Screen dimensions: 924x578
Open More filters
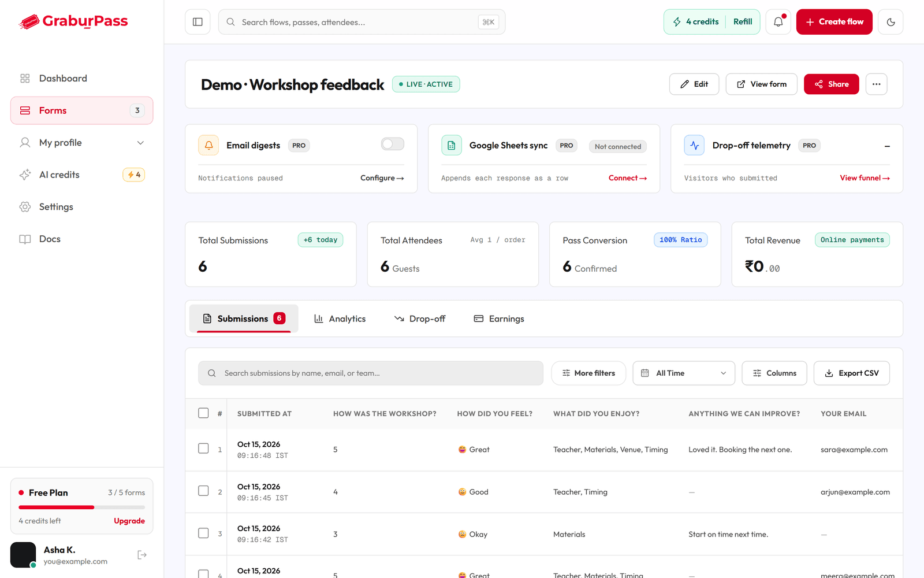[588, 373]
